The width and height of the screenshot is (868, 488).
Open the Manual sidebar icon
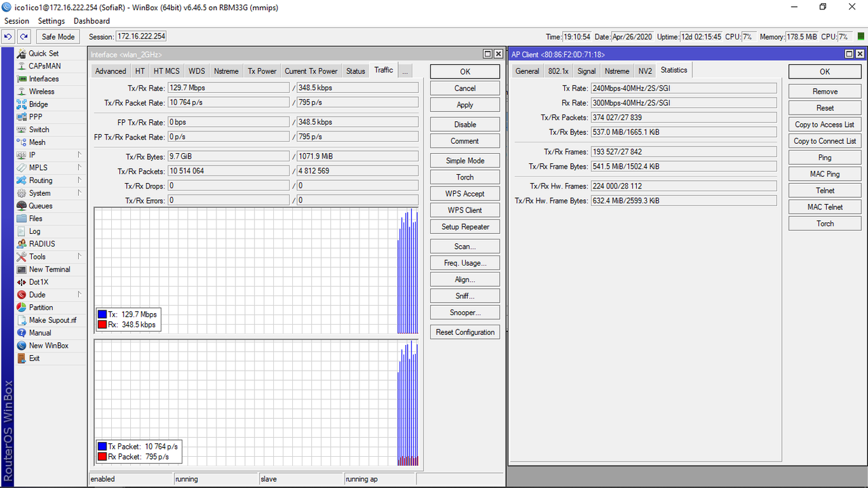(22, 333)
